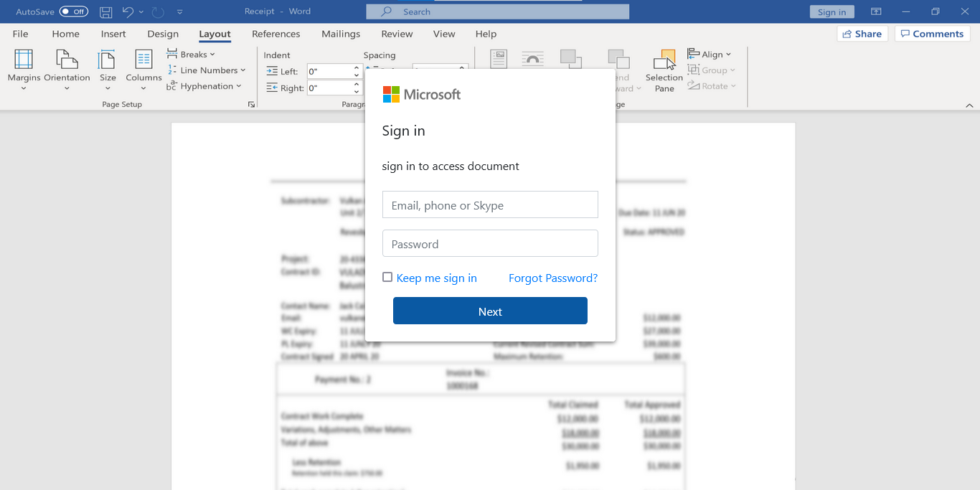Click the Position icon in Arrange group
This screenshot has width=980, height=490.
click(x=499, y=58)
